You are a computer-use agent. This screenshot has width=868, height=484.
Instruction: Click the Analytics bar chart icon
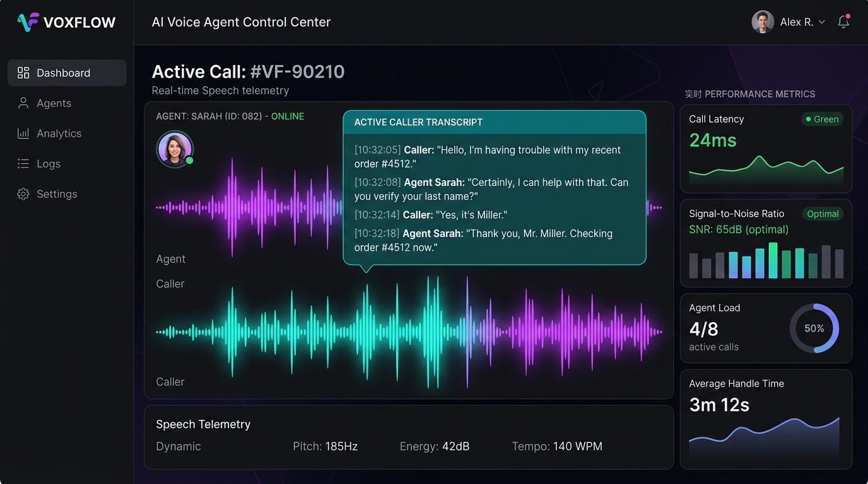click(23, 133)
